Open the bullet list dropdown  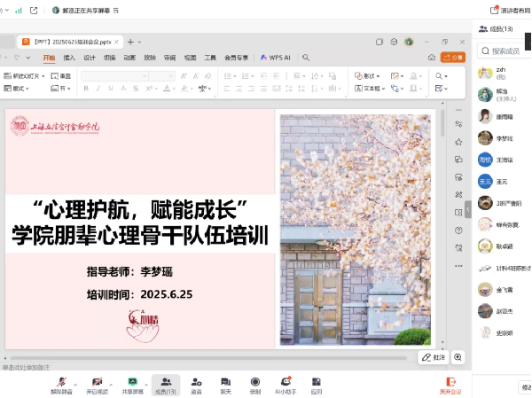point(234,76)
